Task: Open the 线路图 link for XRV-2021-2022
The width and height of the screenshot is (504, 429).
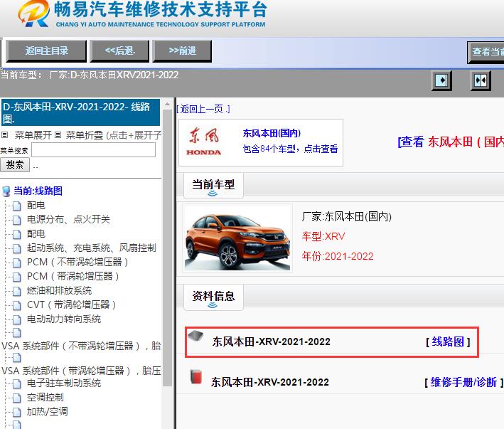Action: pos(448,342)
